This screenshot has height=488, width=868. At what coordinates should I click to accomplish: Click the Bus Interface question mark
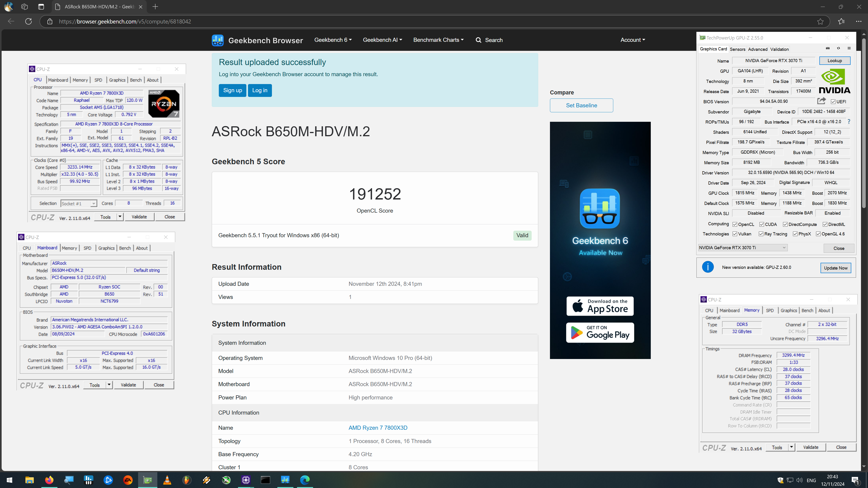(849, 122)
